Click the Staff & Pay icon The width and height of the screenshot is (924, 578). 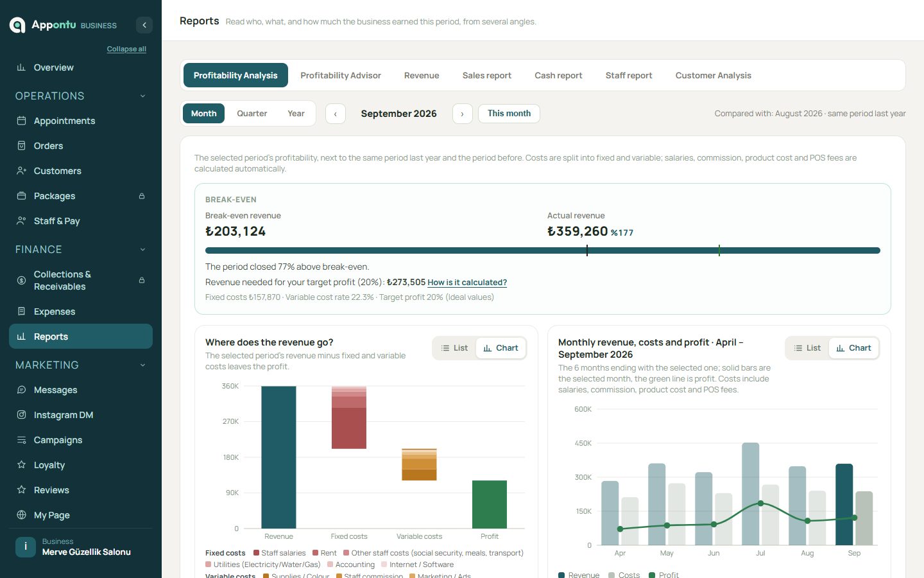point(21,221)
